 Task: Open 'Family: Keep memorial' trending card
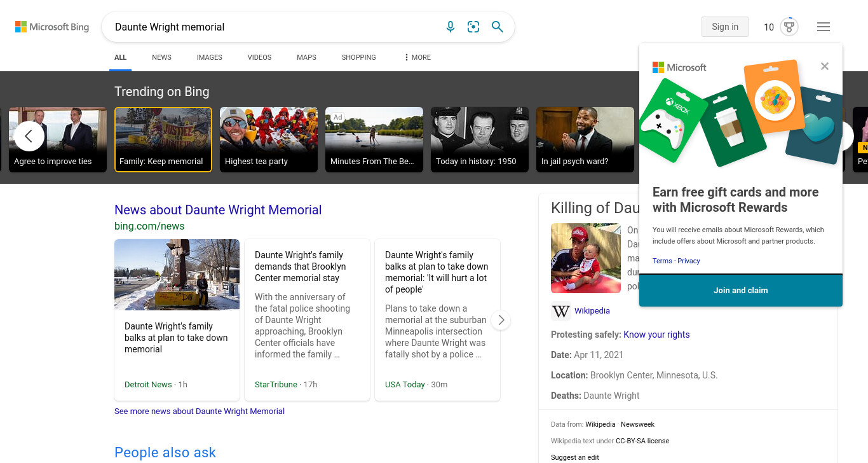coord(163,139)
